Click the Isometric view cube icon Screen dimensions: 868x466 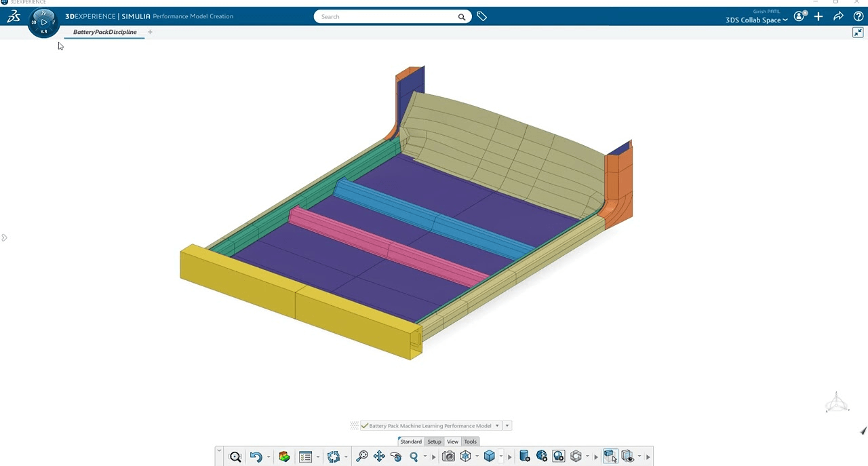490,456
